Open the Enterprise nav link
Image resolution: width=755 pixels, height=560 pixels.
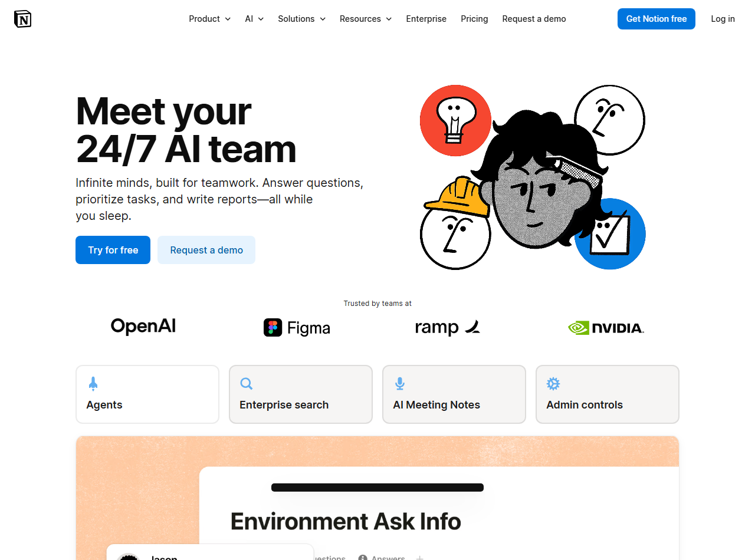[x=426, y=19]
